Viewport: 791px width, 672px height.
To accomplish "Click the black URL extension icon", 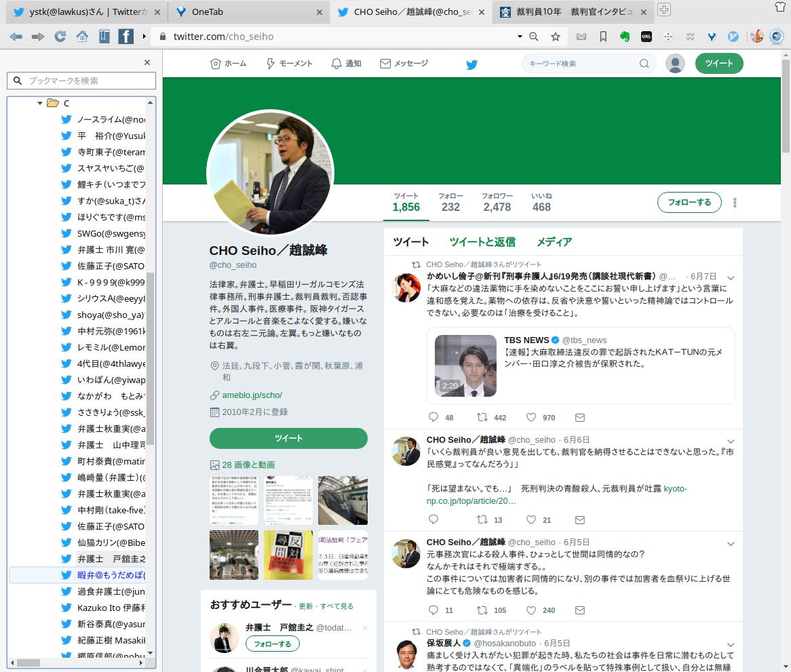I will click(647, 37).
